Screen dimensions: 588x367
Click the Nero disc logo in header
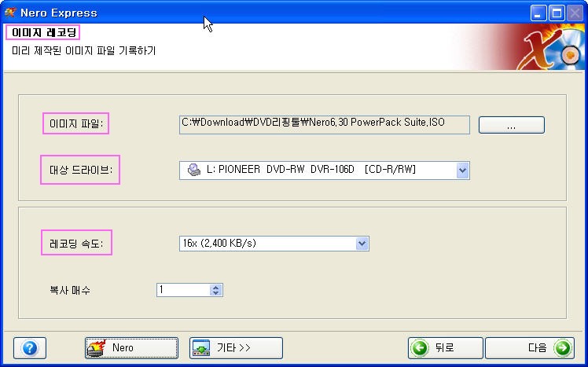[551, 48]
